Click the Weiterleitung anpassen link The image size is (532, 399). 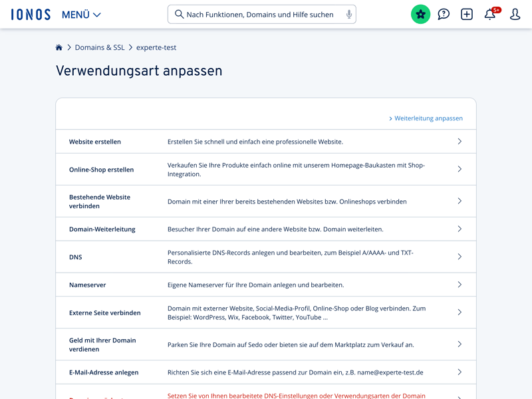428,118
